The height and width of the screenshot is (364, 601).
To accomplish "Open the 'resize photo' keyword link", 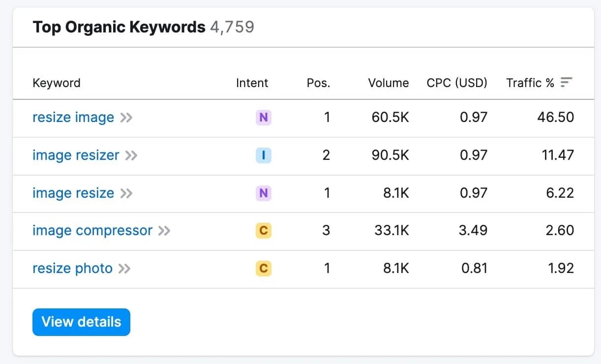I will (x=72, y=269).
